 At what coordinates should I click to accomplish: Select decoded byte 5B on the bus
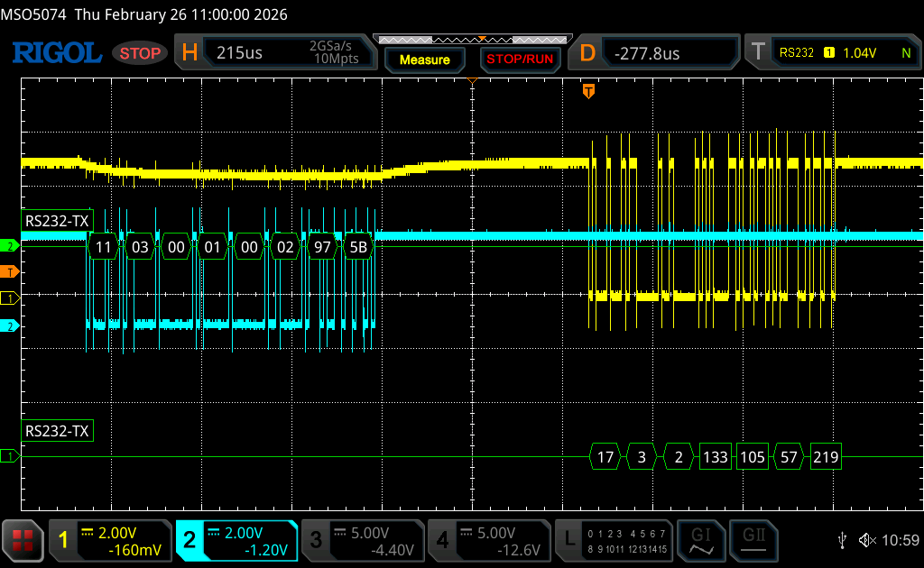[x=358, y=247]
